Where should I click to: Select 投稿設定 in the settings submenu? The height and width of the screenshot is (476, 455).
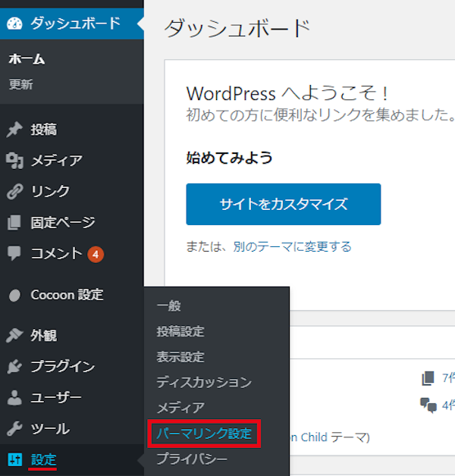180,331
